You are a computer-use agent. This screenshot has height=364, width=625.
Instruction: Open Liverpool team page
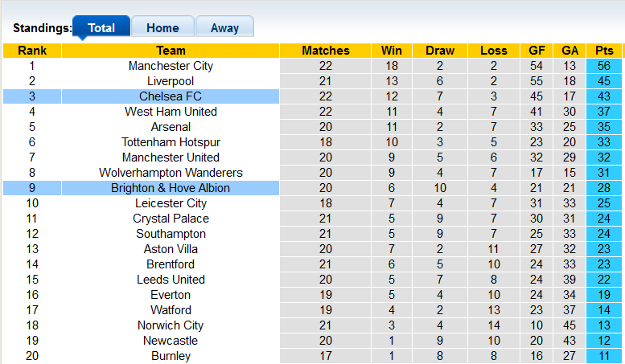coord(171,81)
